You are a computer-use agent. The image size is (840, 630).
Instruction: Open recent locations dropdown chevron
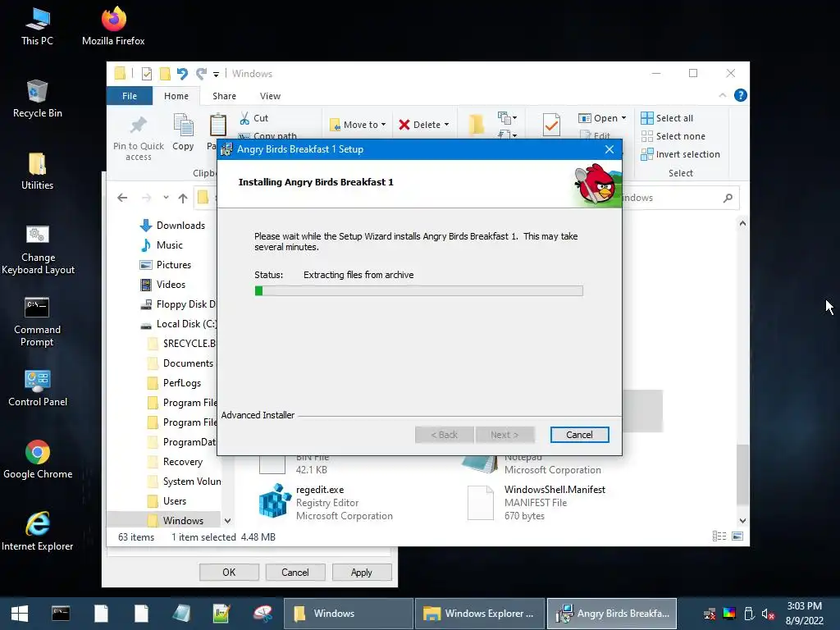166,198
